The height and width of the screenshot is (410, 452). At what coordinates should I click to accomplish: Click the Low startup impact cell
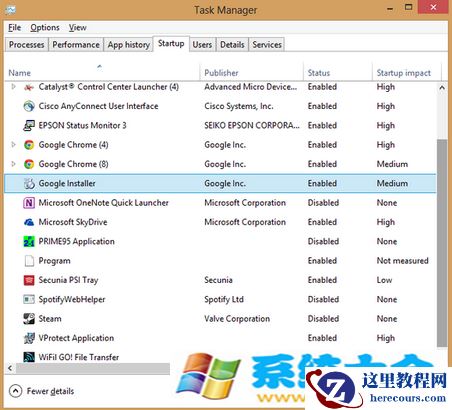pyautogui.click(x=384, y=280)
